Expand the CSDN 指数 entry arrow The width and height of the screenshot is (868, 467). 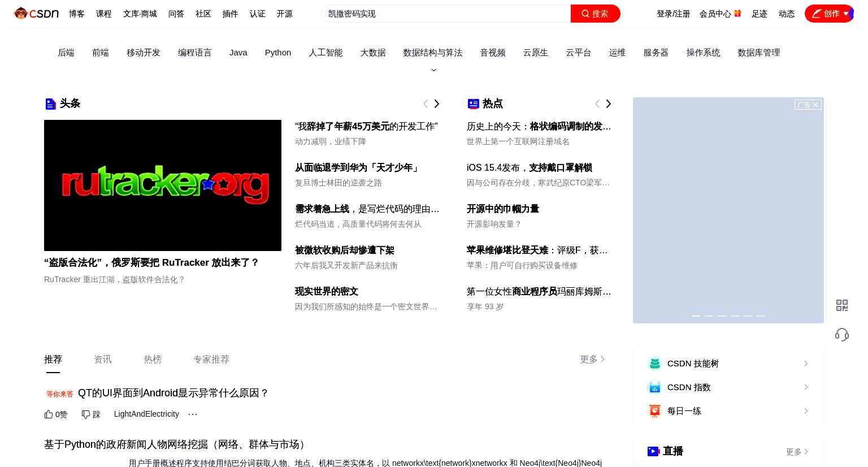tap(806, 387)
